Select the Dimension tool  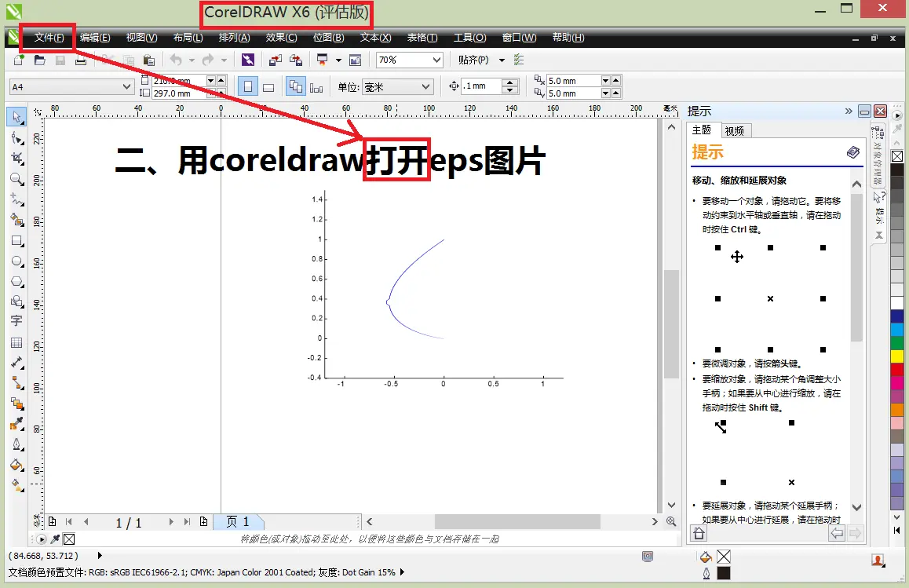pyautogui.click(x=16, y=363)
